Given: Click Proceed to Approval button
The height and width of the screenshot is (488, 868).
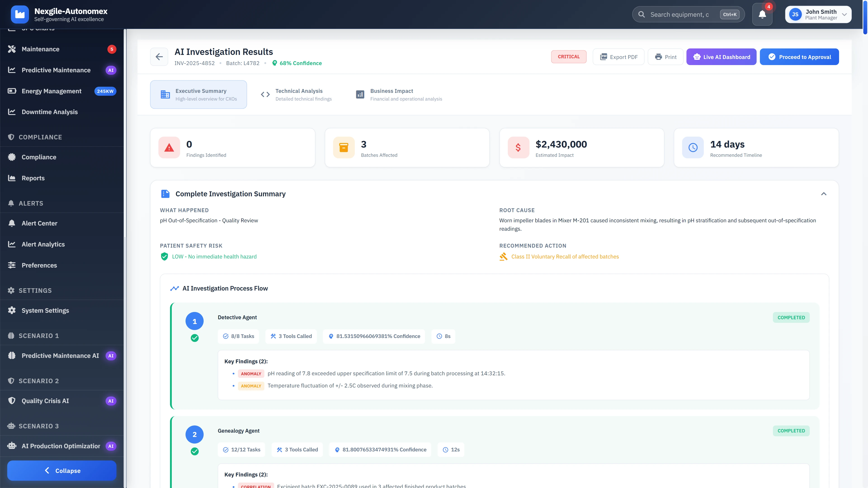Looking at the screenshot, I should pyautogui.click(x=800, y=56).
